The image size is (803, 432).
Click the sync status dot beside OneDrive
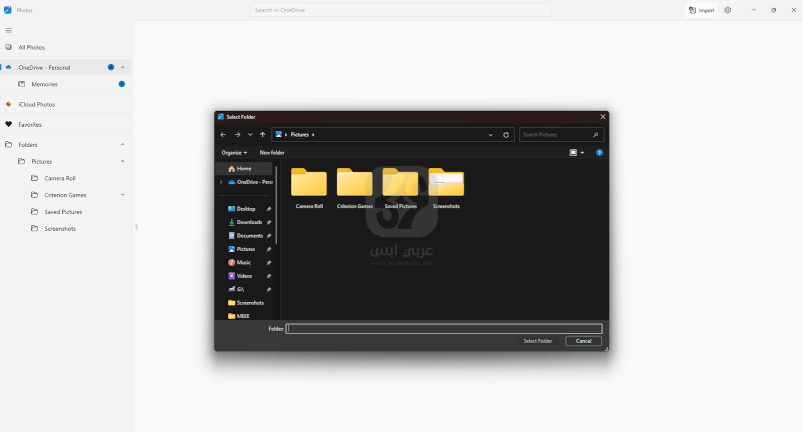(111, 67)
